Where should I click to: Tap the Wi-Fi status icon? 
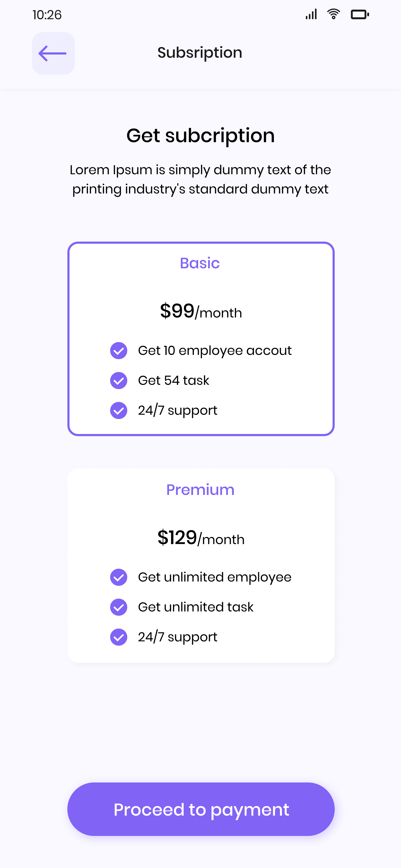333,14
